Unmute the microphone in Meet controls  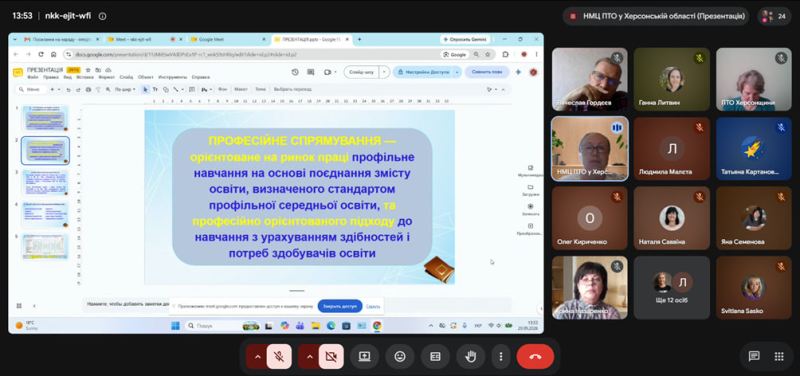(x=279, y=357)
